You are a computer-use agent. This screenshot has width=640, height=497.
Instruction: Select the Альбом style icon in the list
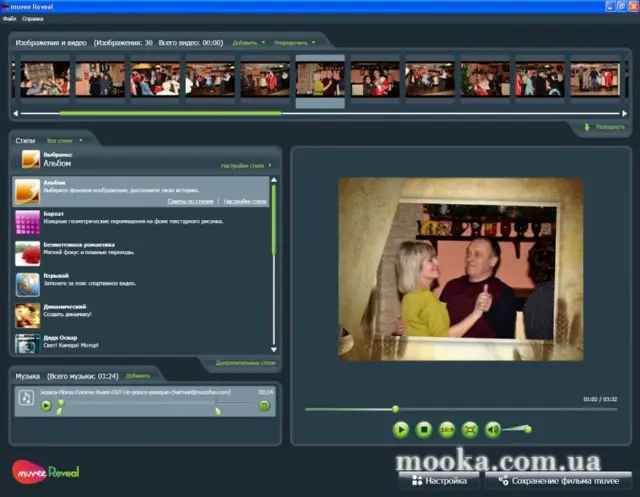pyautogui.click(x=27, y=191)
